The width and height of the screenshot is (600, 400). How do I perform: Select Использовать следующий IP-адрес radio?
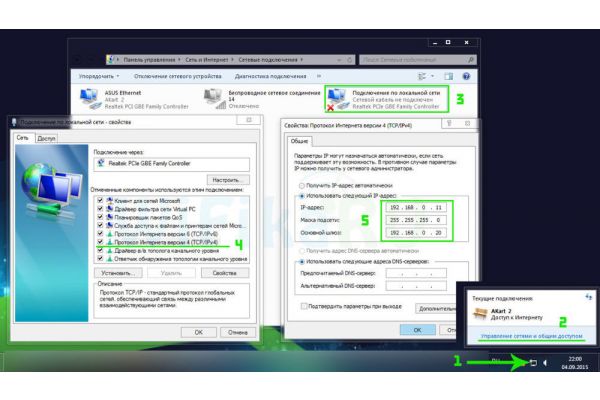tap(302, 196)
